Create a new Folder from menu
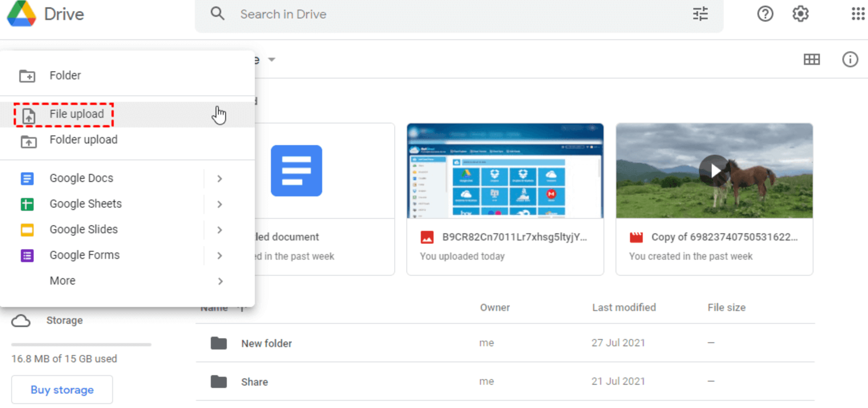This screenshot has width=868, height=408. [65, 75]
